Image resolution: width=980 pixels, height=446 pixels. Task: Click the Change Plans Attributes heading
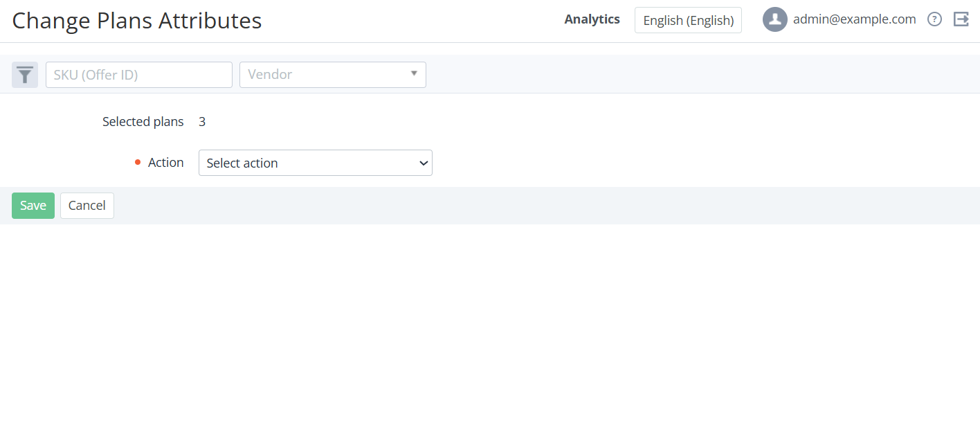point(137,21)
